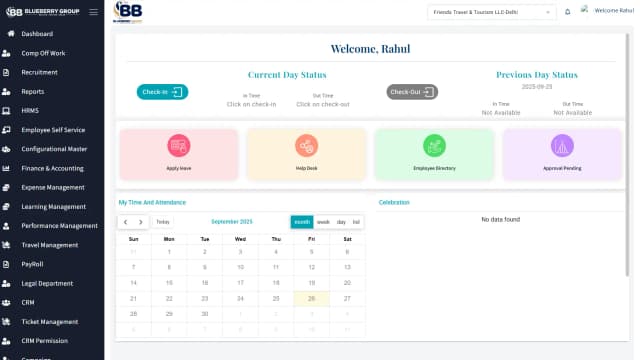Go to next month in calendar
The height and width of the screenshot is (360, 640).
tap(140, 222)
